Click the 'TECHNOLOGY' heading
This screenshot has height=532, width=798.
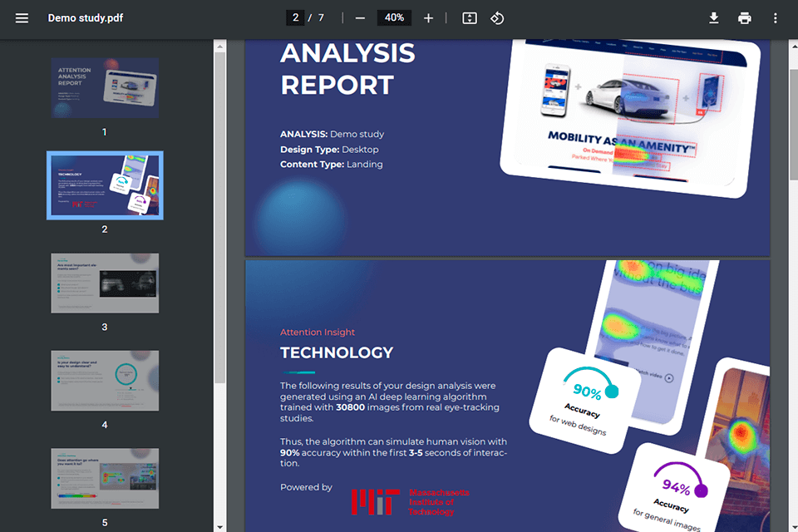pos(337,352)
